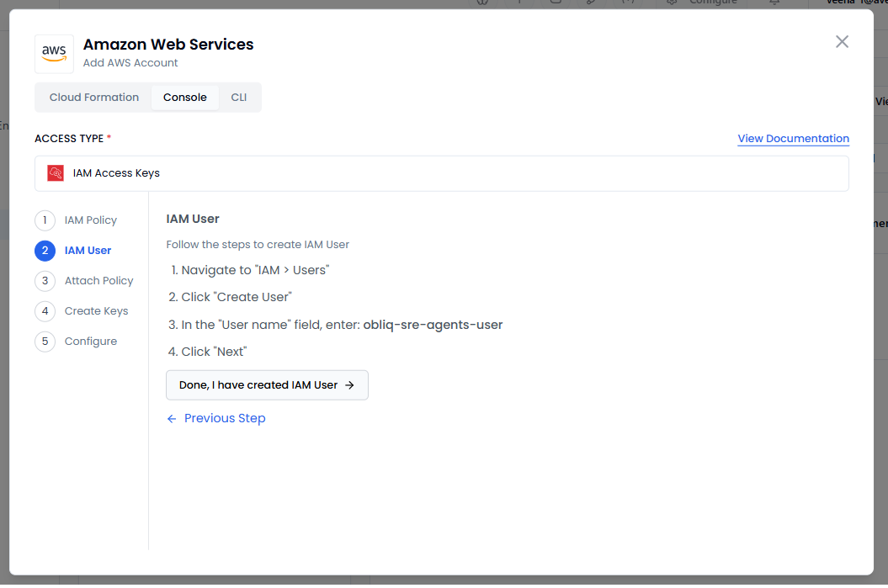888x588 pixels.
Task: Click Done, I have created IAM User
Action: [x=267, y=385]
